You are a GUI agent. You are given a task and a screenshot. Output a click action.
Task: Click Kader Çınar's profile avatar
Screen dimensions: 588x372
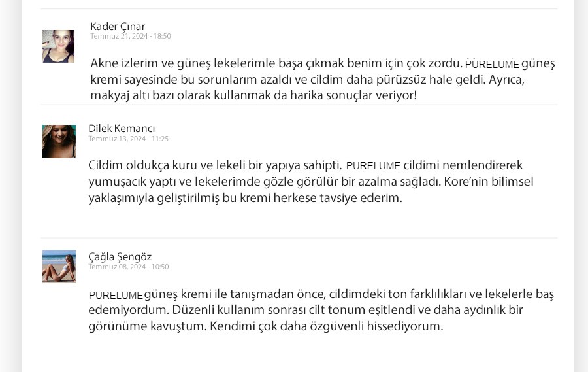(58, 46)
